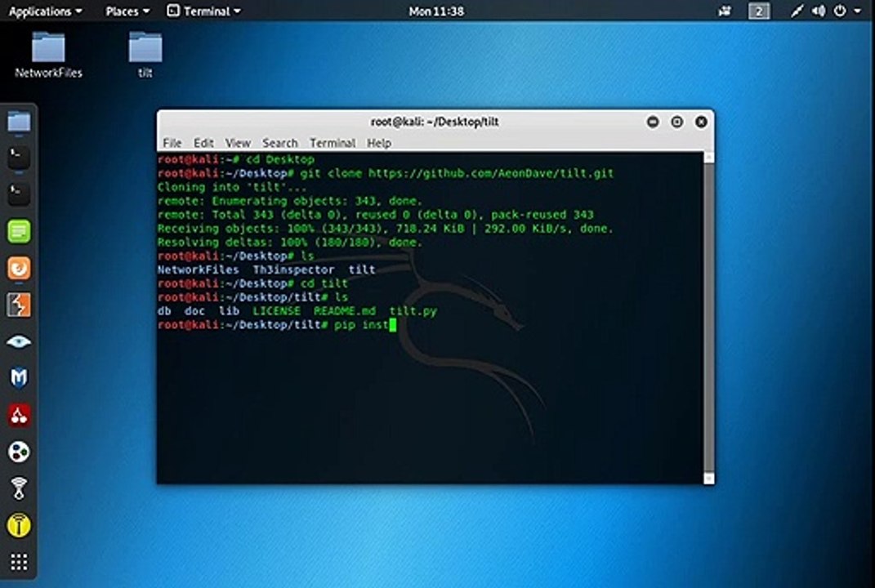This screenshot has height=588, width=875.
Task: Click the terminal vertical scrollbar
Action: (708, 318)
